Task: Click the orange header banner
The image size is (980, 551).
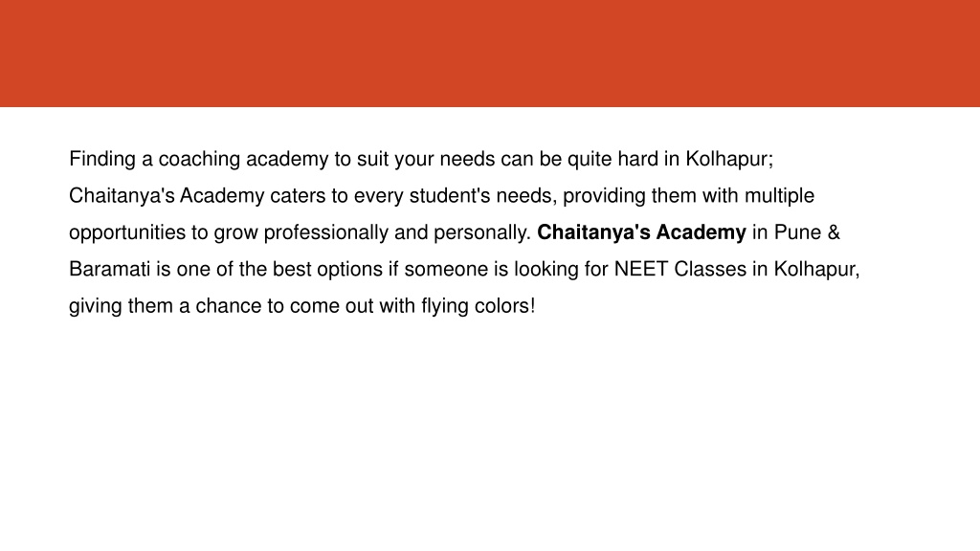Action: coord(490,54)
